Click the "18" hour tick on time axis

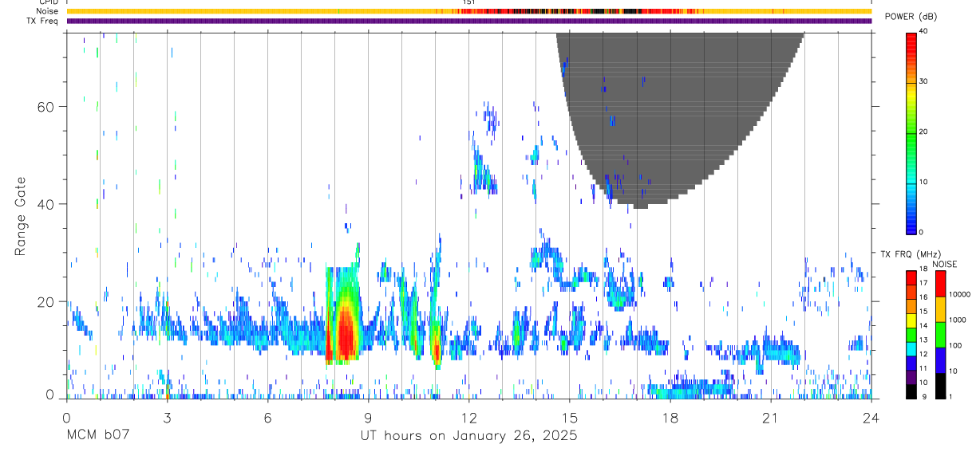670,418
